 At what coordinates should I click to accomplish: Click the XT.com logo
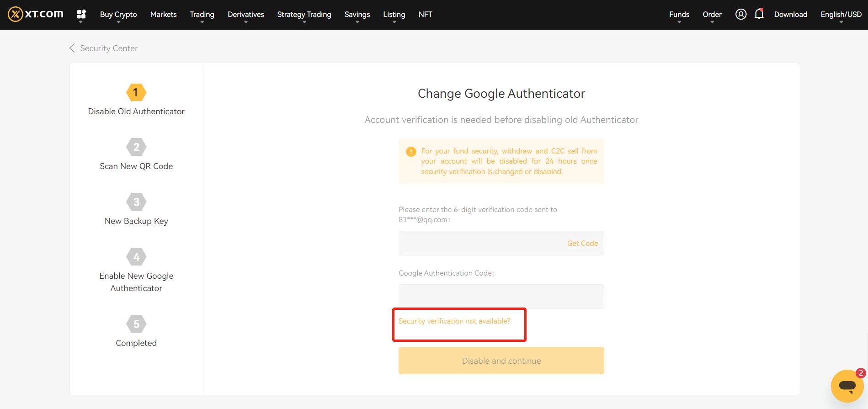tap(36, 14)
